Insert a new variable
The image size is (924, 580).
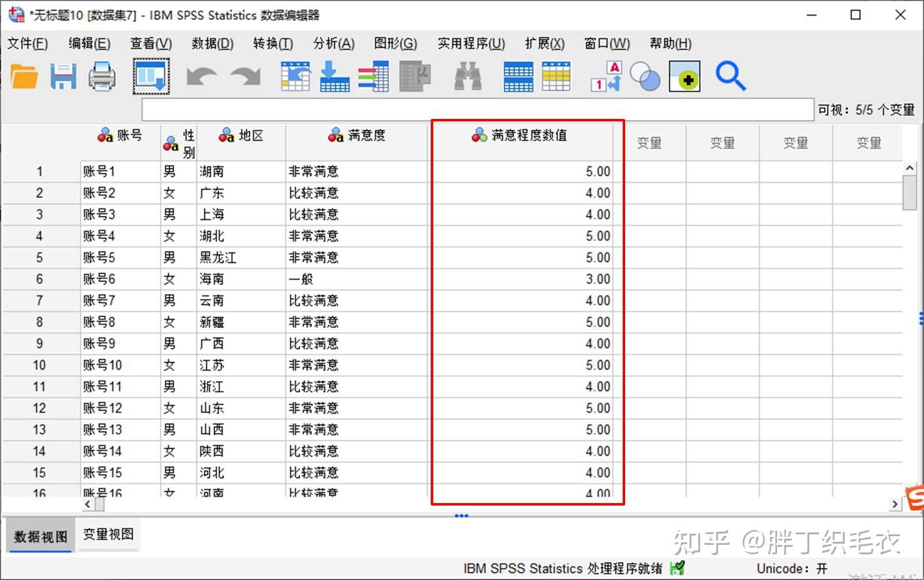coord(556,76)
